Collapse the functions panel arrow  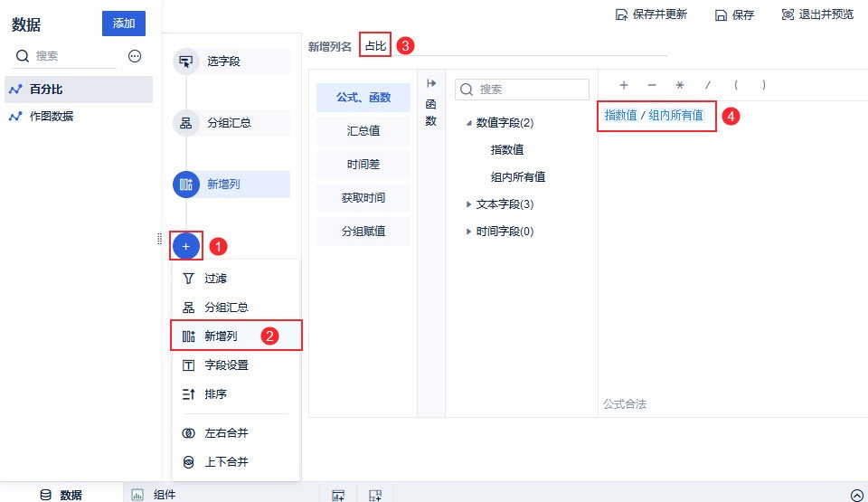tap(431, 83)
